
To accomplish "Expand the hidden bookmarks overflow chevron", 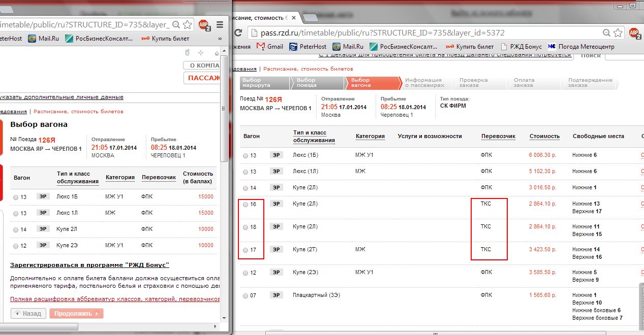I will (x=220, y=39).
